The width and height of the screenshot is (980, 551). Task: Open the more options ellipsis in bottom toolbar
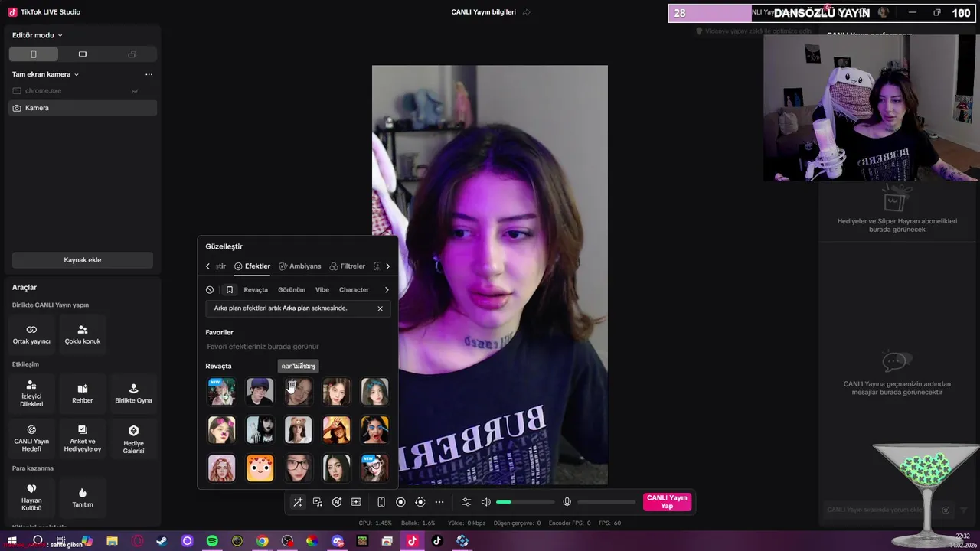[x=439, y=502]
